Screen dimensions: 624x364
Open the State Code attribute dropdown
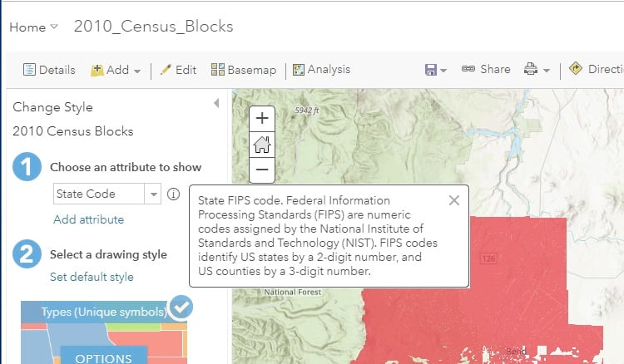click(153, 194)
